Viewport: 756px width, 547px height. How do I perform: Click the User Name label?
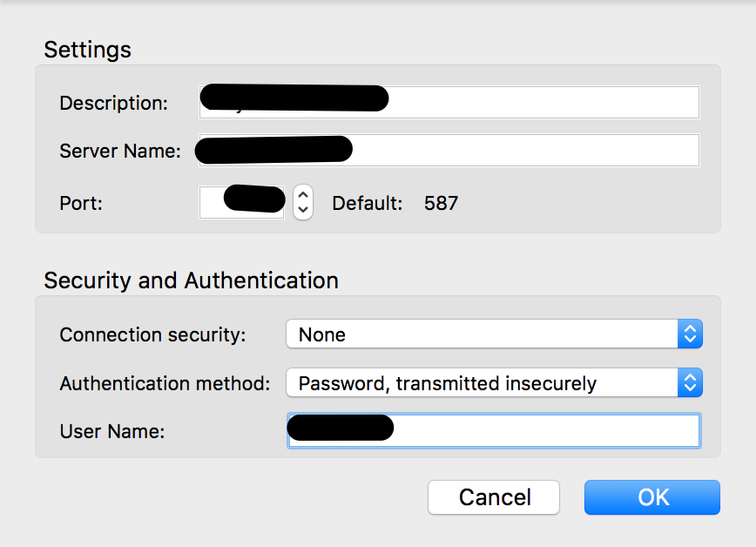click(111, 430)
